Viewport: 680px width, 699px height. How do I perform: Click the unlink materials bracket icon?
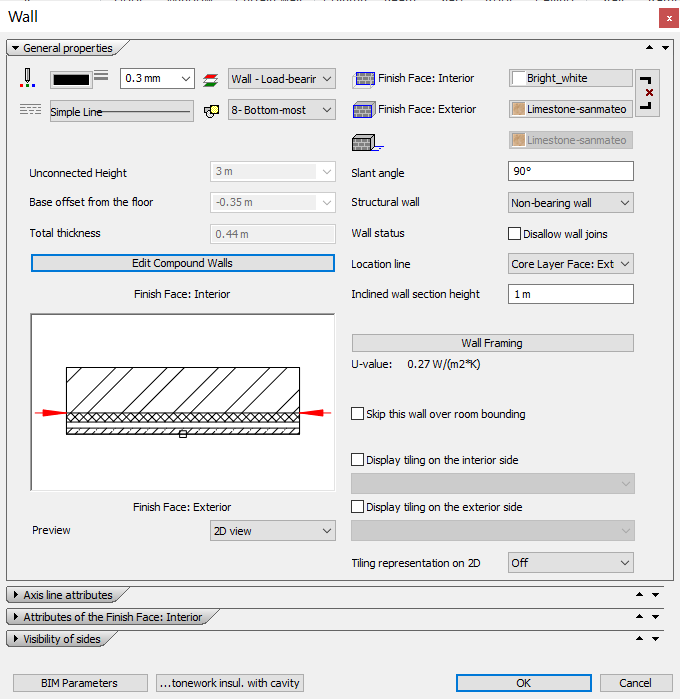pos(648,93)
